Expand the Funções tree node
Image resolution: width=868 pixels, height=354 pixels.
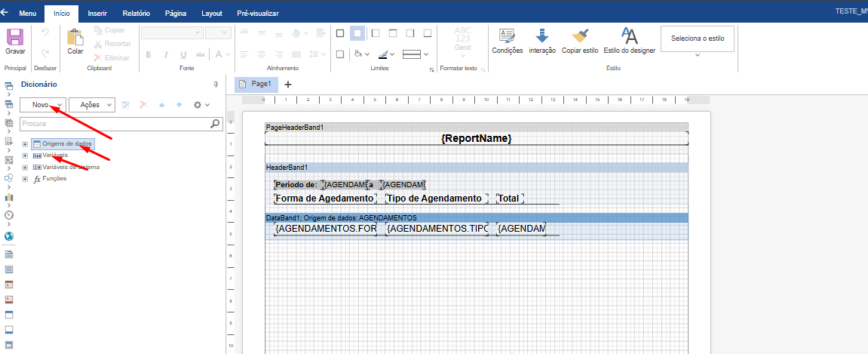click(25, 179)
